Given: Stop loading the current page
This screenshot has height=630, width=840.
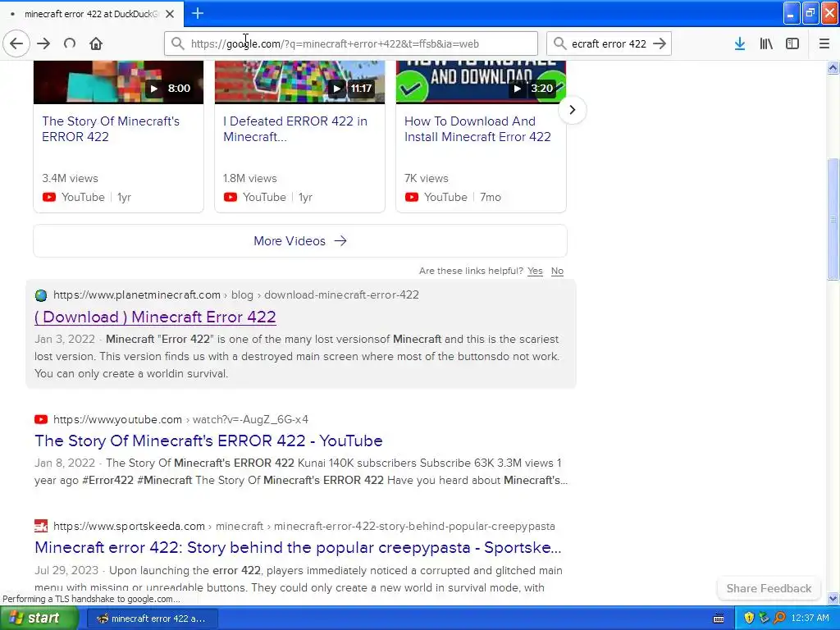Looking at the screenshot, I should click(70, 43).
